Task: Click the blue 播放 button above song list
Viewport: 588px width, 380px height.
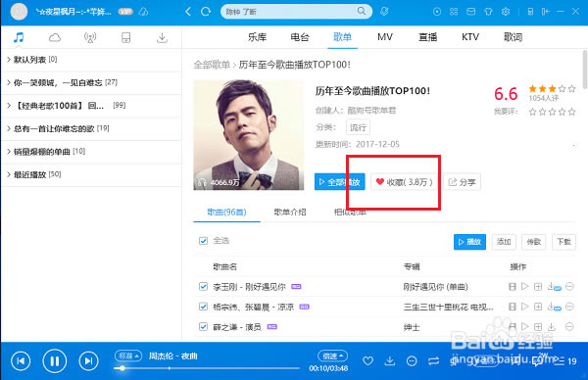Action: click(x=469, y=242)
